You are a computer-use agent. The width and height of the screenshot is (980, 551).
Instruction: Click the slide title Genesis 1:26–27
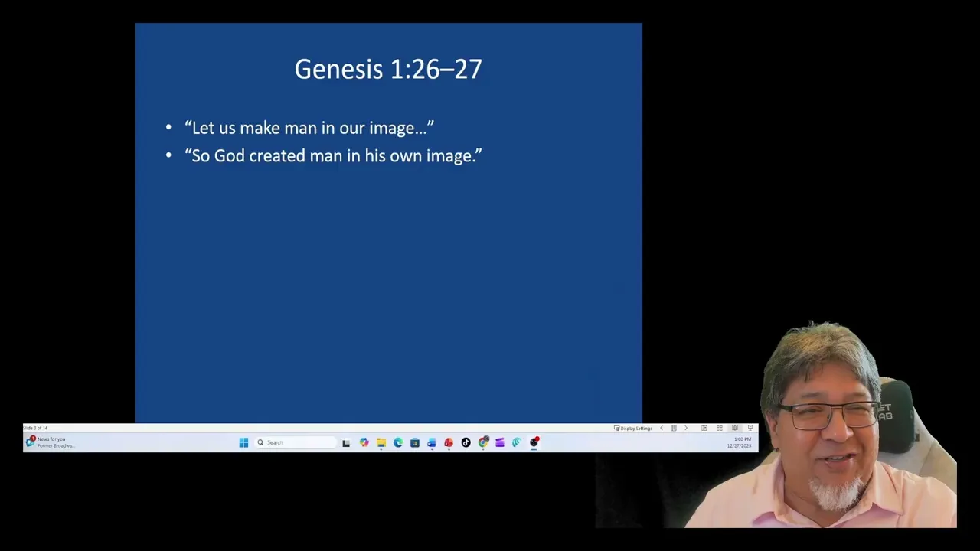pyautogui.click(x=388, y=69)
